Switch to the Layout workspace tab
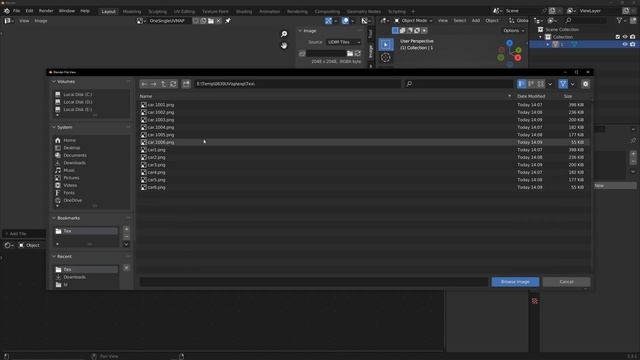 (x=109, y=11)
